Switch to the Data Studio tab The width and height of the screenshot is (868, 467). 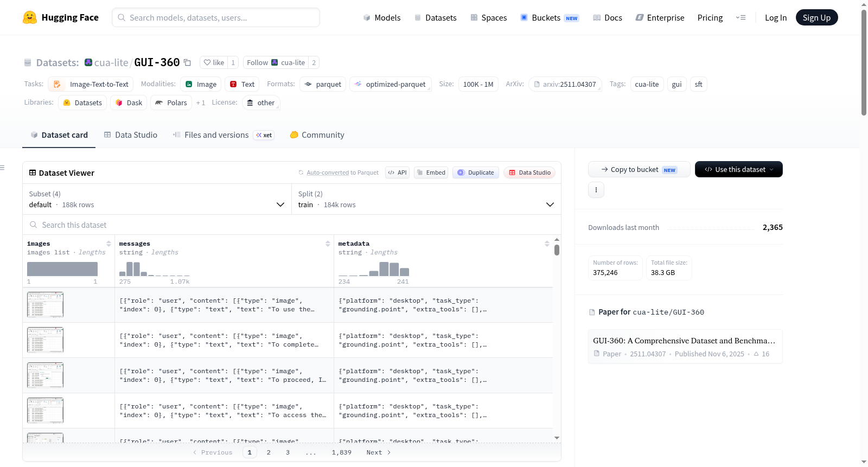pos(131,135)
